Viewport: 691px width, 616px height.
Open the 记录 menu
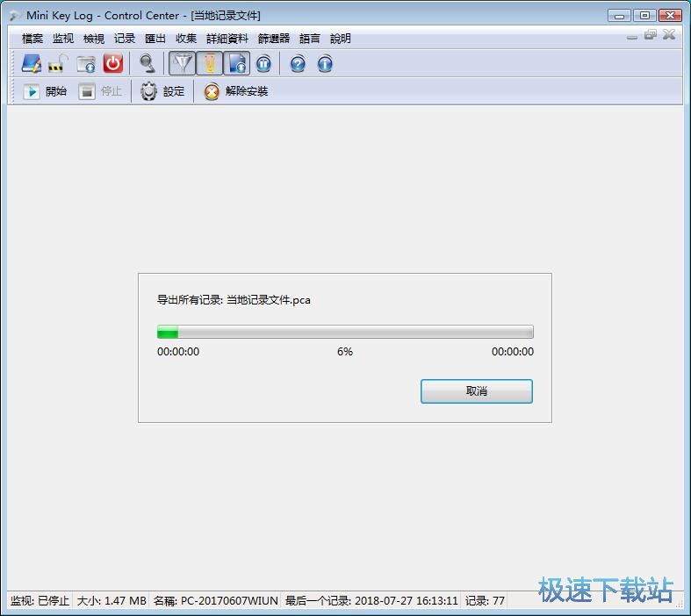tap(125, 39)
